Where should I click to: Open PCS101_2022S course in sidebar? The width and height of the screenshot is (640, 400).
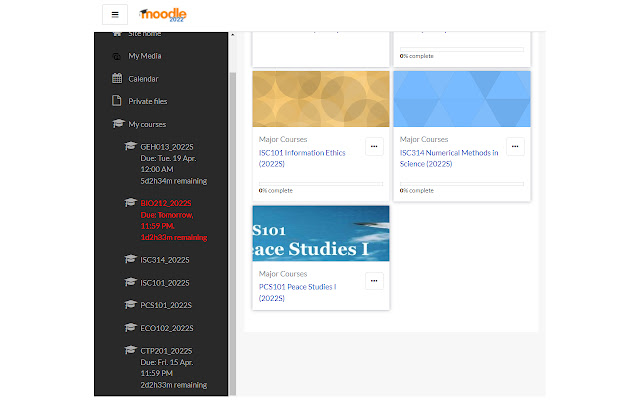click(x=166, y=305)
